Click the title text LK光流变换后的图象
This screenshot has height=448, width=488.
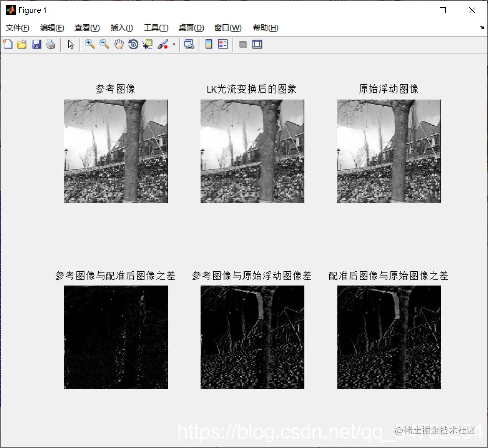click(x=252, y=89)
